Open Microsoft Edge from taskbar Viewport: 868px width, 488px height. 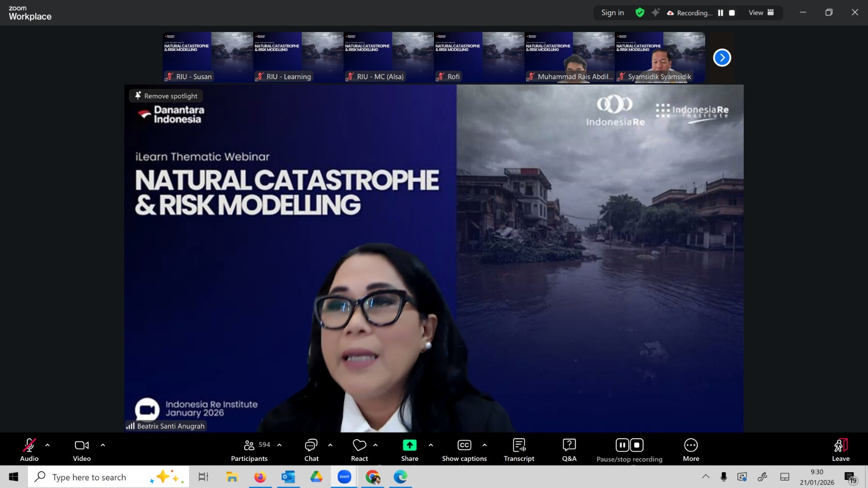400,477
